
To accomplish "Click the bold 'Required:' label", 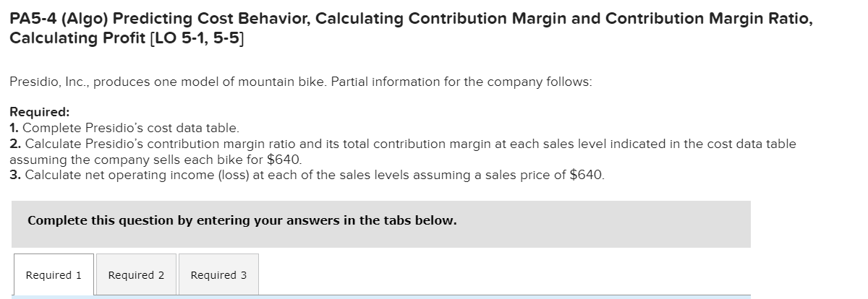I will (x=40, y=112).
